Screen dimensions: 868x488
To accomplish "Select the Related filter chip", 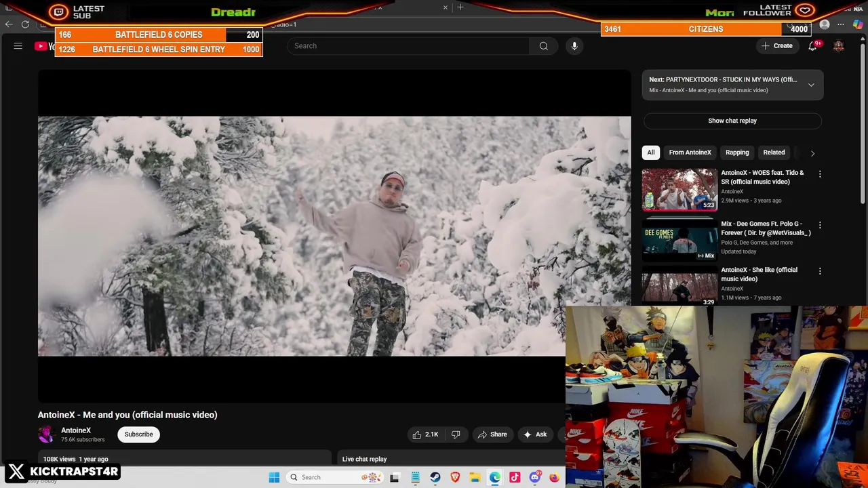I will (774, 152).
